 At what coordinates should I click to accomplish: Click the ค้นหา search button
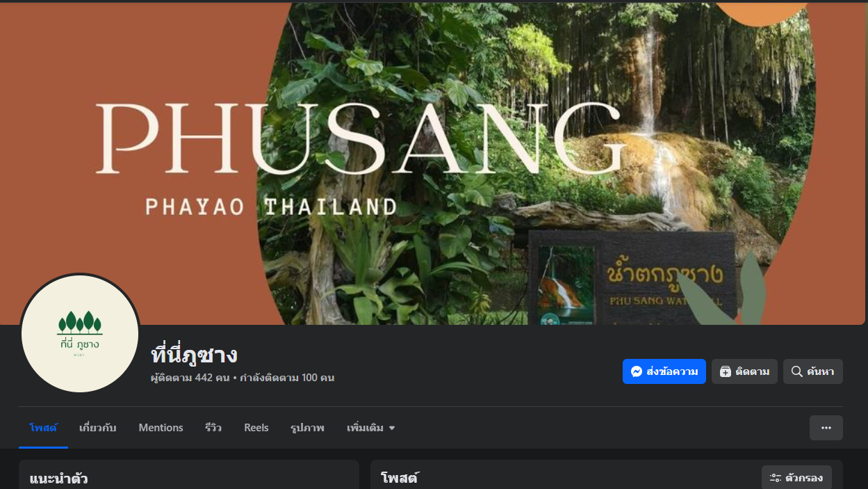coord(813,371)
